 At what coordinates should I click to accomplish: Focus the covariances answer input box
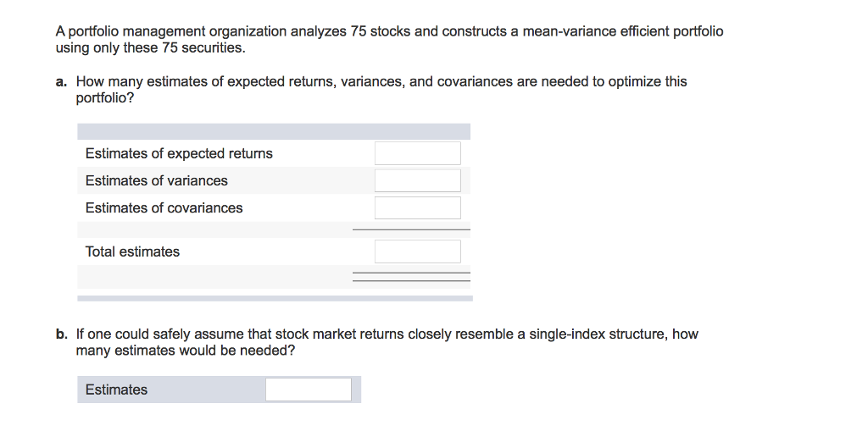(418, 207)
